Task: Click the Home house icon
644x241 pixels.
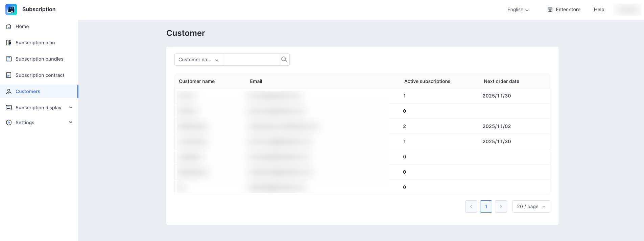Action: [9, 26]
